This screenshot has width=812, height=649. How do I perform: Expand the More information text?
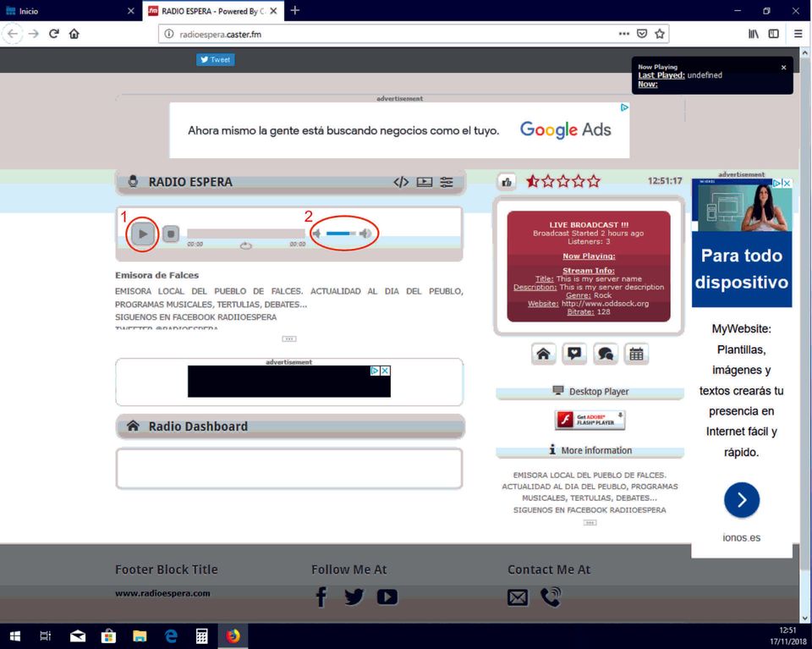pos(590,523)
